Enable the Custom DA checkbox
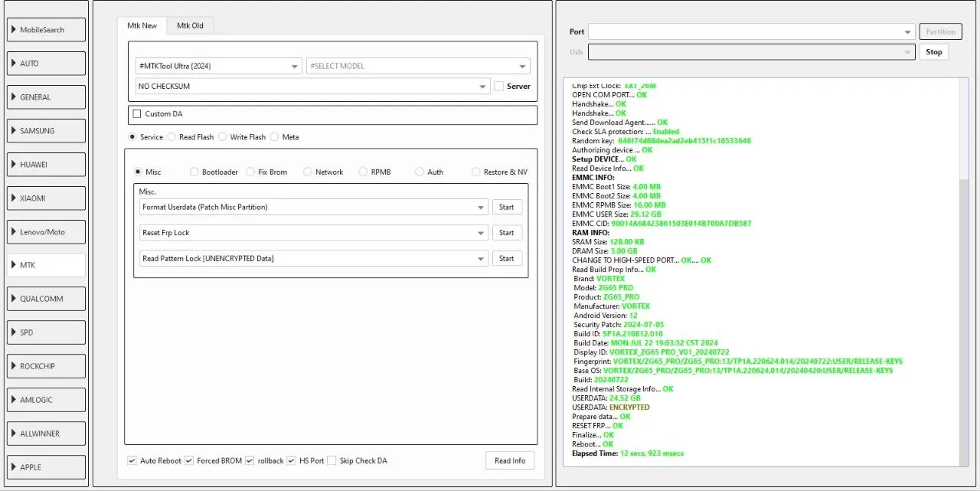Image resolution: width=980 pixels, height=491 pixels. (x=137, y=114)
